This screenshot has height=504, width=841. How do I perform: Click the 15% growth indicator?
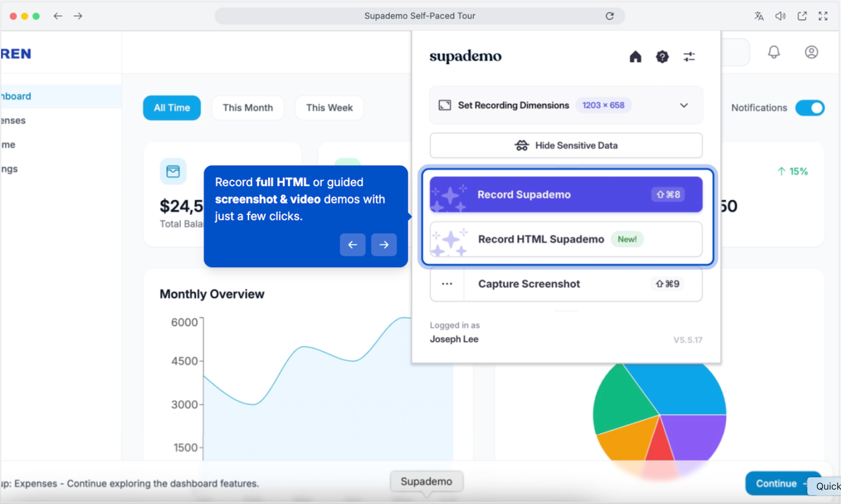tap(793, 171)
